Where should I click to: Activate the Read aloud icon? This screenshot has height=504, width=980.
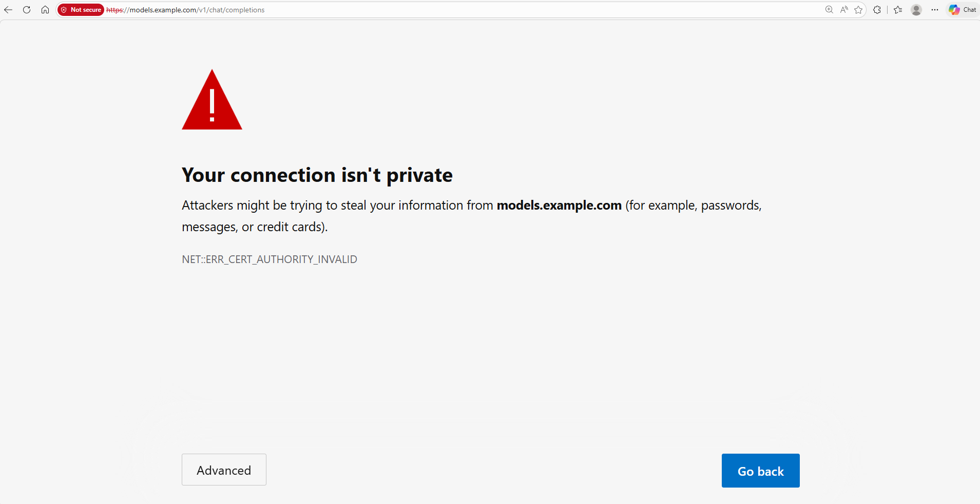(844, 10)
